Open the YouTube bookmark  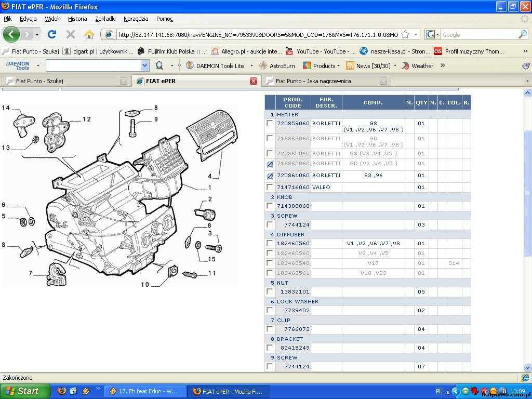point(321,51)
